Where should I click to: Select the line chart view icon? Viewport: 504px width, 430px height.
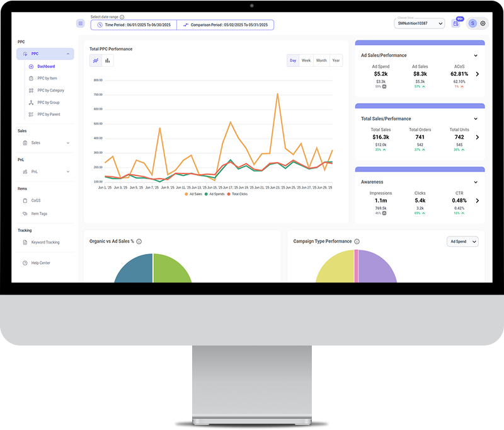pyautogui.click(x=96, y=61)
